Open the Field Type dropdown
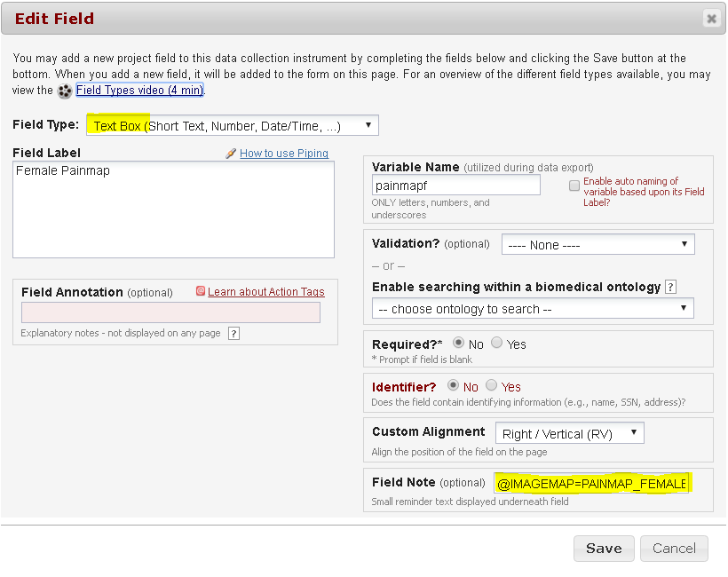 point(233,125)
